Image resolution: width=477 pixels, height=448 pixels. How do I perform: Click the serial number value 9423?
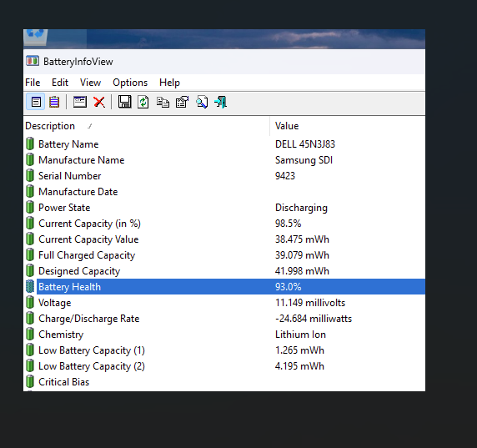(x=285, y=175)
